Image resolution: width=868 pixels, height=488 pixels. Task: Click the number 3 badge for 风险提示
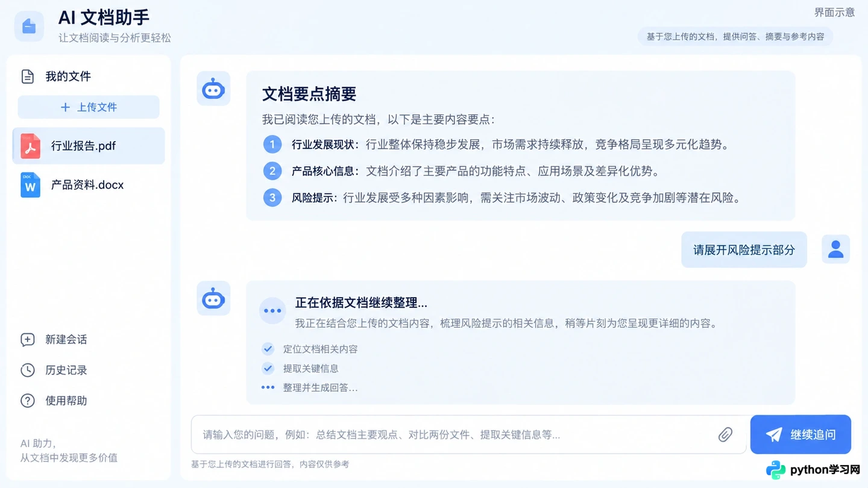[272, 198]
